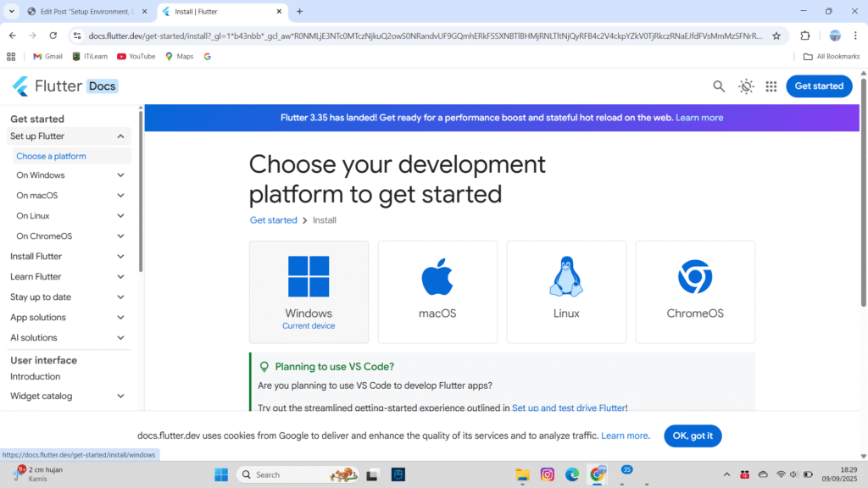Click the Flutter Docs logo
Image resolution: width=868 pixels, height=488 pixels.
[64, 86]
